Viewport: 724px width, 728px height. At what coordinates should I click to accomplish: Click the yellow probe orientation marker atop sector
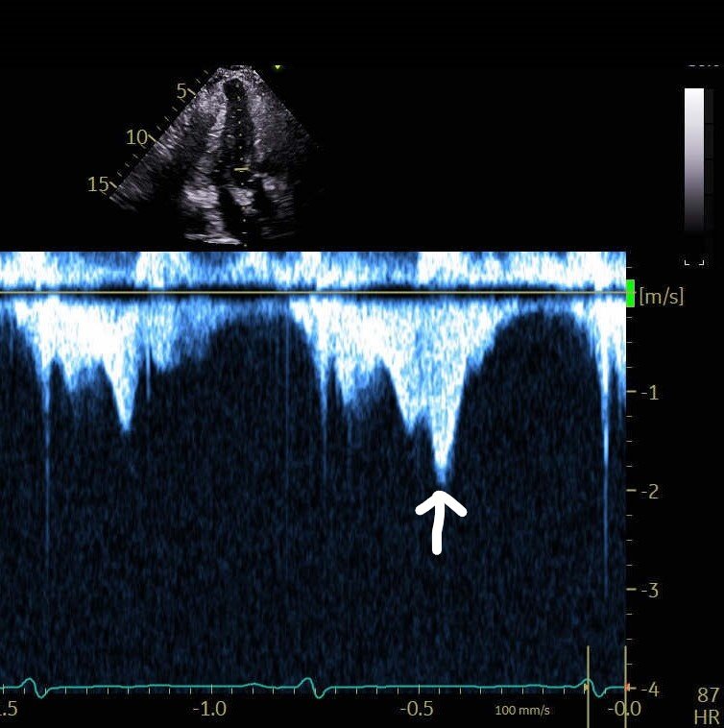pos(278,67)
